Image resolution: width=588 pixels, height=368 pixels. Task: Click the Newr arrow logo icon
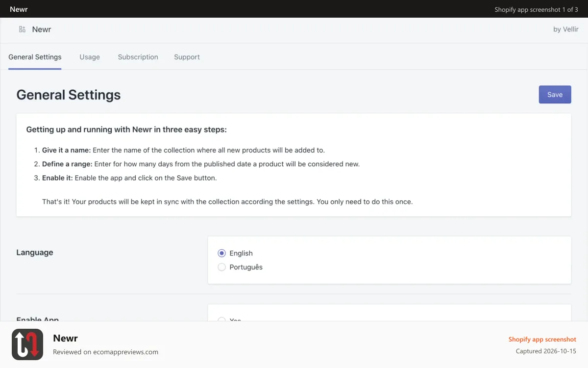click(27, 344)
